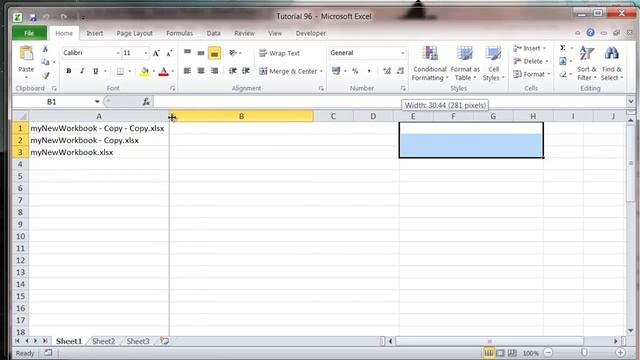Click the Copy icon in Clipboard group
The width and height of the screenshot is (640, 360).
(x=45, y=62)
